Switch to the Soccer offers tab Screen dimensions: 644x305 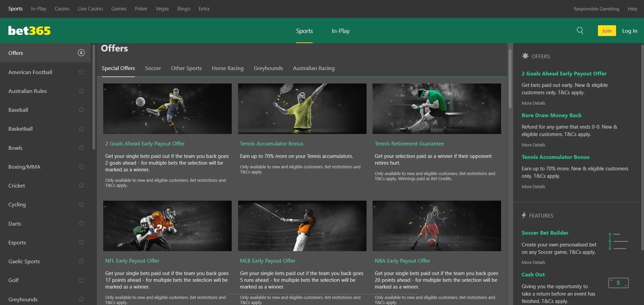(153, 68)
